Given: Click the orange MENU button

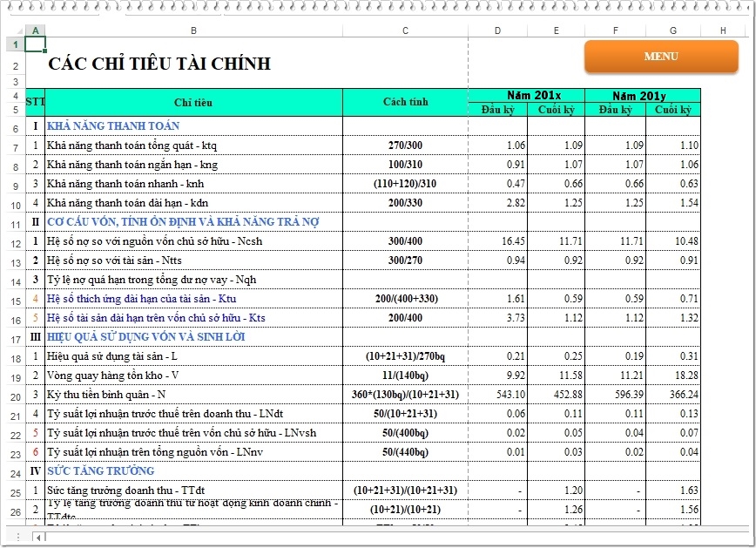Looking at the screenshot, I should (661, 57).
